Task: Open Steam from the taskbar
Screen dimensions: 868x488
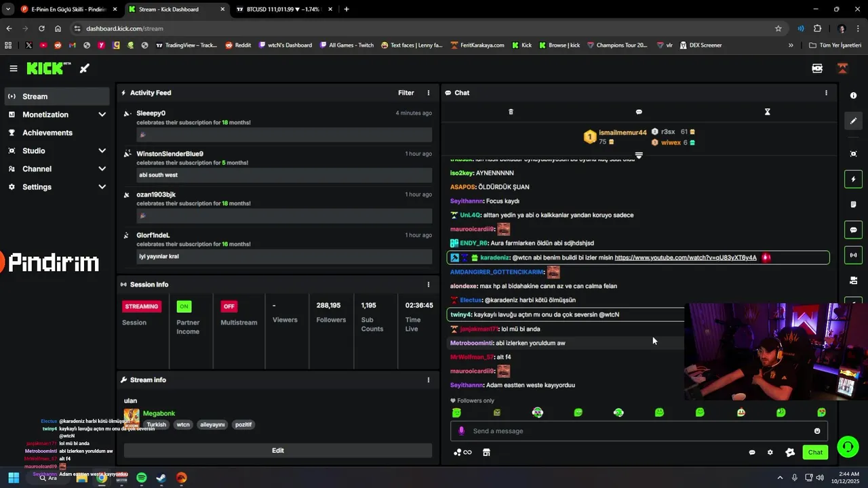Action: pos(161,478)
